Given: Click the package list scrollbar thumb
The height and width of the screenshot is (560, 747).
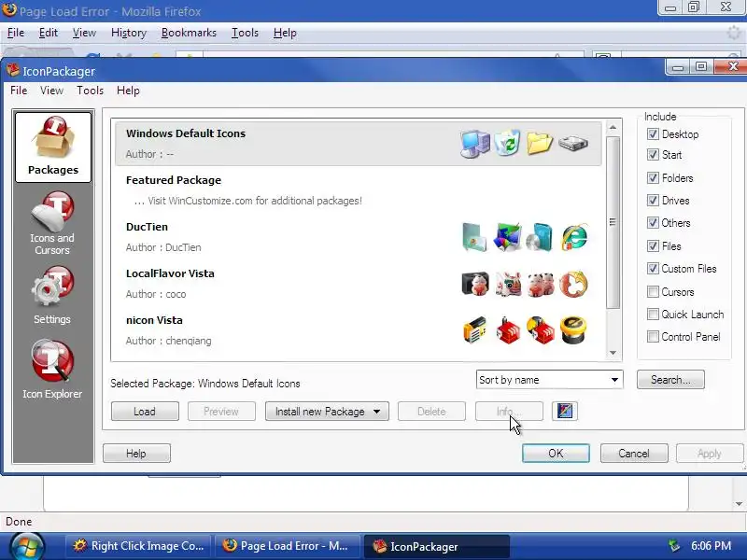Looking at the screenshot, I should 613,222.
